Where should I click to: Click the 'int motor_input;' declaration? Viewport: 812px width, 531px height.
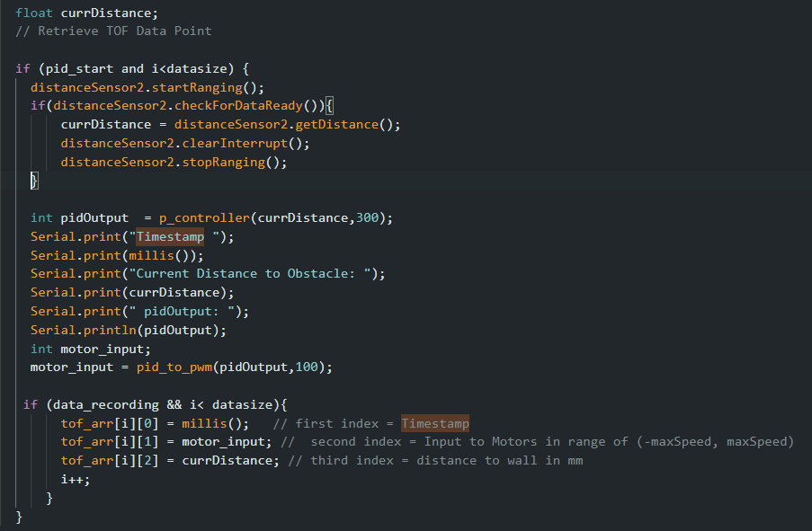91,350
